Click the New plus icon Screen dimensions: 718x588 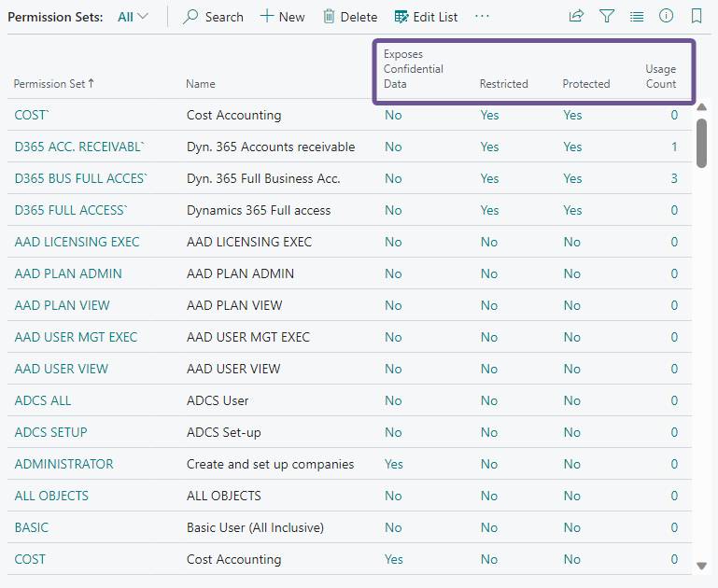[x=267, y=17]
